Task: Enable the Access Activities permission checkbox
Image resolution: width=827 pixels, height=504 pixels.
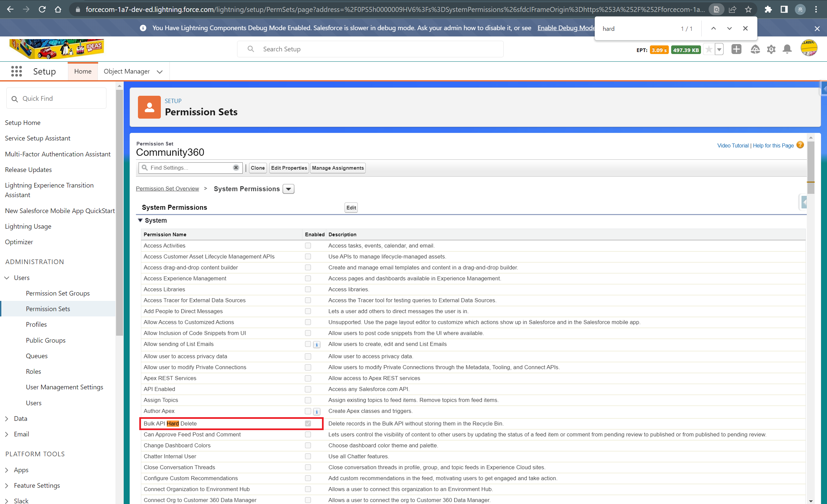Action: click(x=307, y=246)
